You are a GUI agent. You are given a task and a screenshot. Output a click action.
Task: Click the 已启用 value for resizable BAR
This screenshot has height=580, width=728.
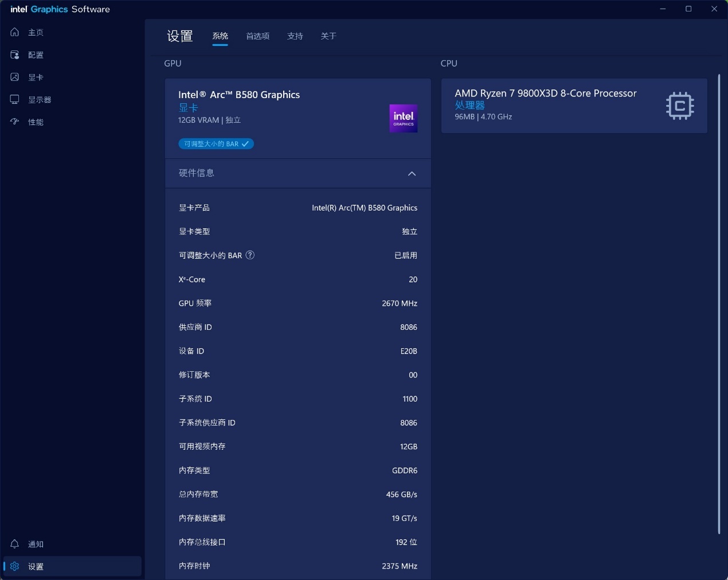406,255
